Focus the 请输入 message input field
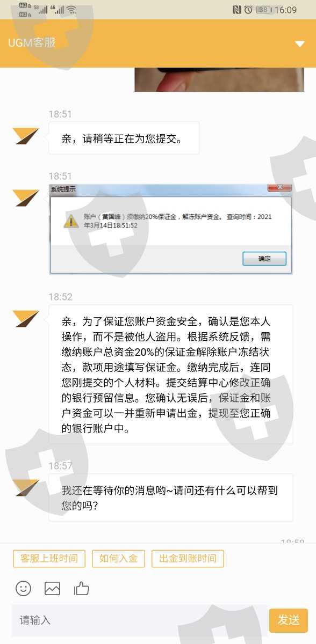This screenshot has width=316, height=644. [139, 620]
